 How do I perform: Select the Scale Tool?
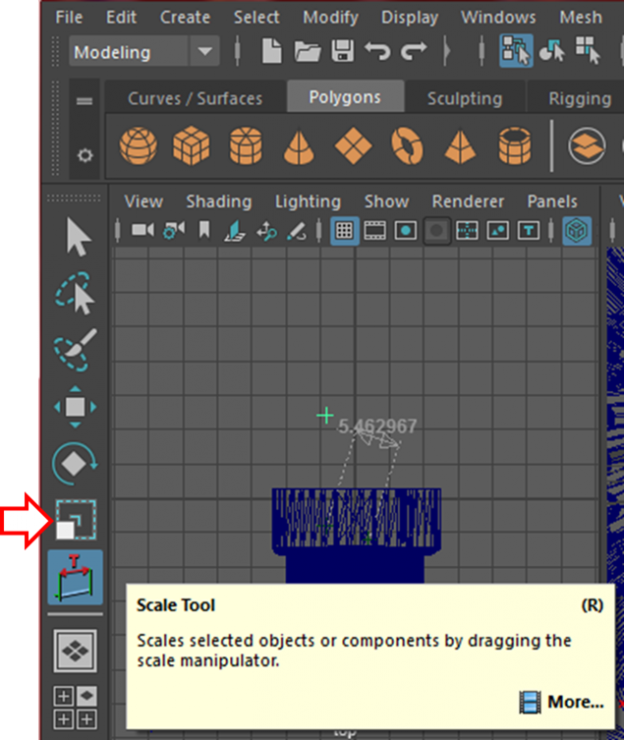click(76, 520)
